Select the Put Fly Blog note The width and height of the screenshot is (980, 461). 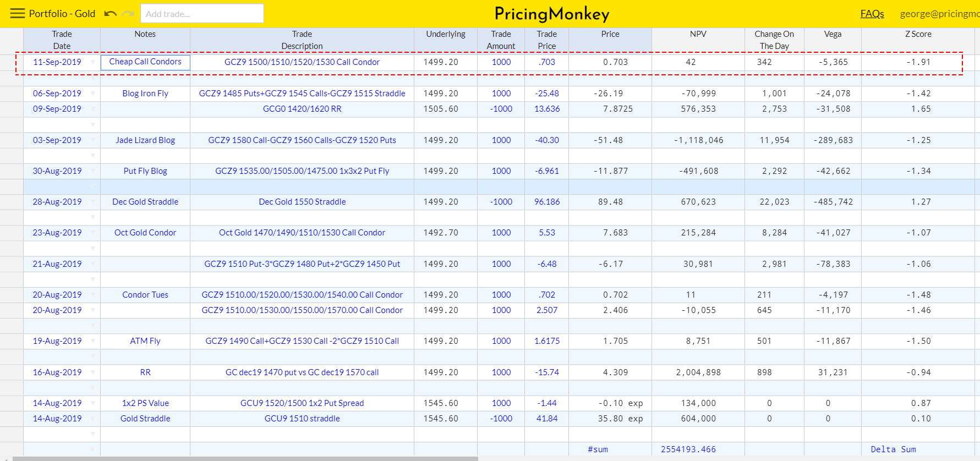tap(145, 171)
